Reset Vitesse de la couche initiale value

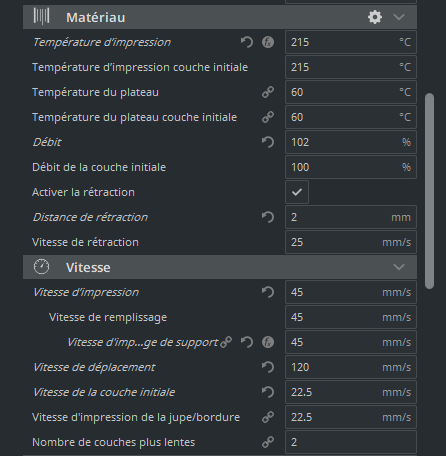268,392
